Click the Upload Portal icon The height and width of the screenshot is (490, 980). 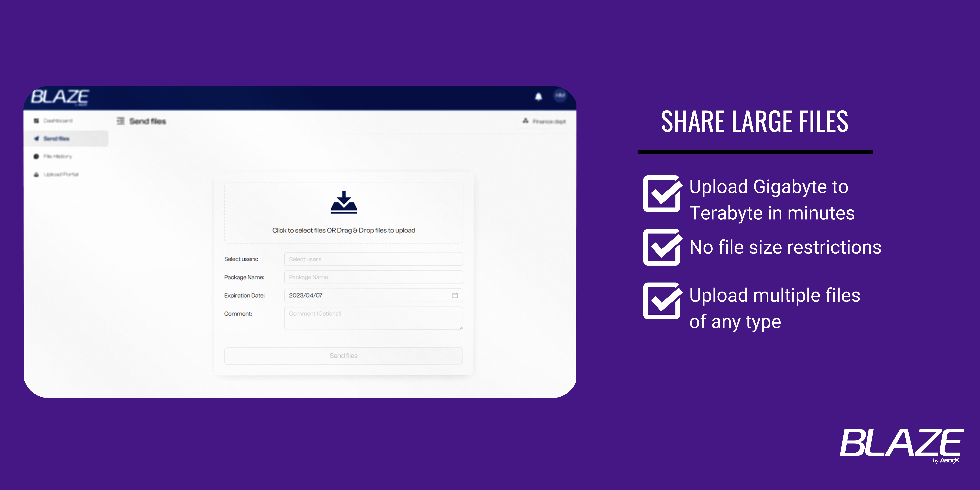click(36, 174)
